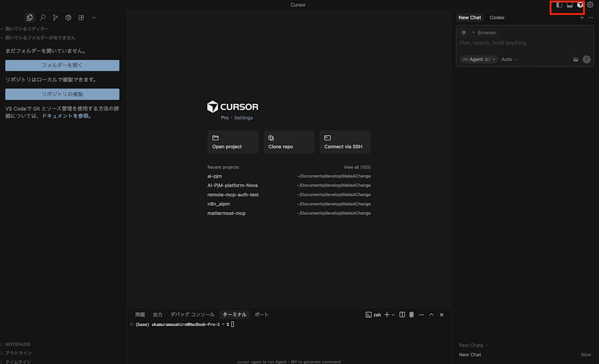Image resolution: width=599 pixels, height=364 pixels.
Task: Toggle the bottom panel layout icon
Action: [570, 5]
